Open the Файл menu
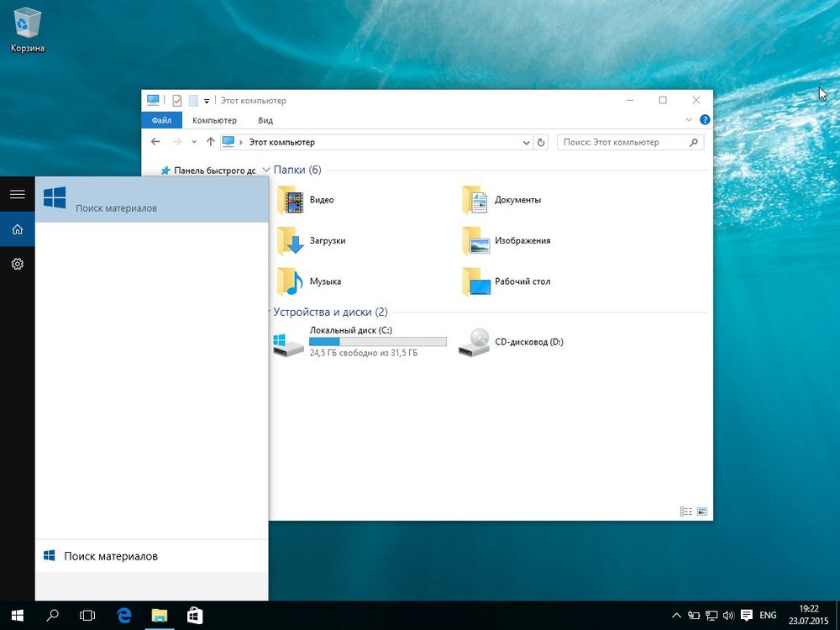Viewport: 840px width, 630px height. 162,120
